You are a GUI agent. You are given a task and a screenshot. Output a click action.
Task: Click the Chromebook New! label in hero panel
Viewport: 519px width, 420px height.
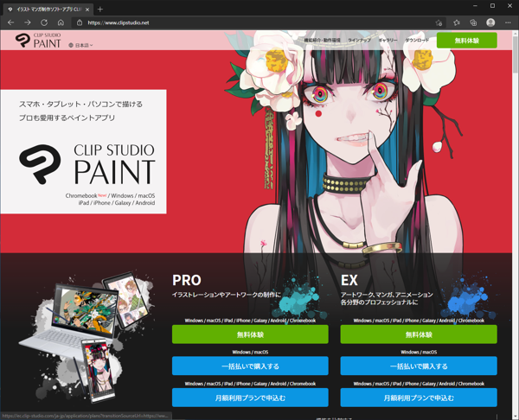point(86,195)
